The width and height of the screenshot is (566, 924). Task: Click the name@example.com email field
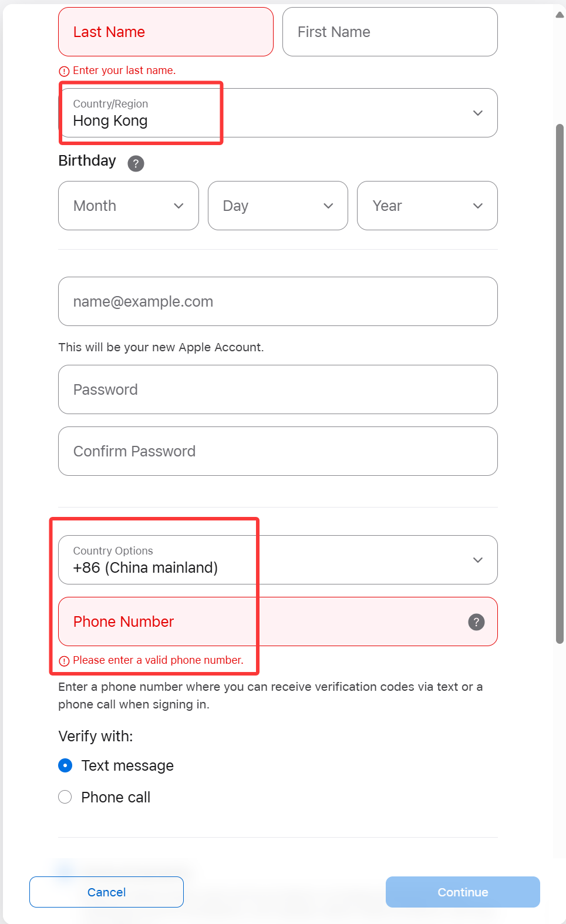pyautogui.click(x=278, y=301)
